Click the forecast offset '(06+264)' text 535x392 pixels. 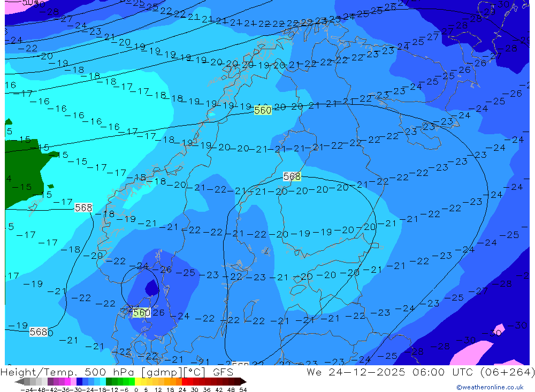[507, 372]
